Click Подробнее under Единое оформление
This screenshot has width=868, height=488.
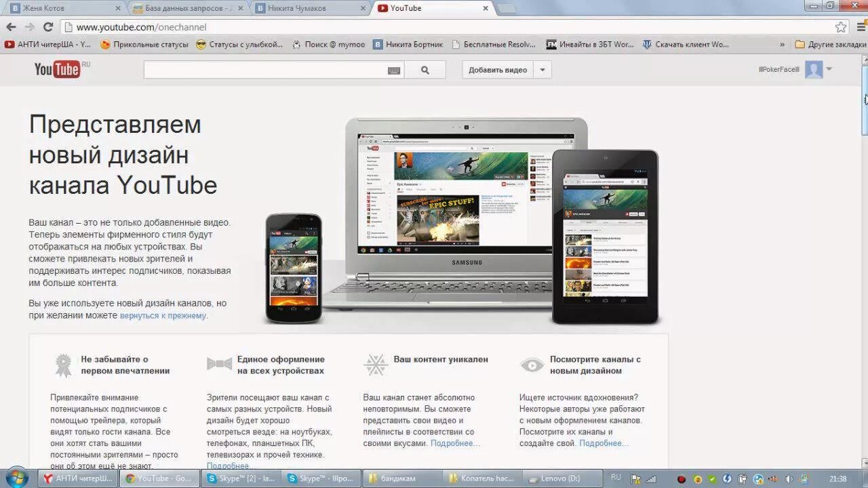[x=229, y=466]
